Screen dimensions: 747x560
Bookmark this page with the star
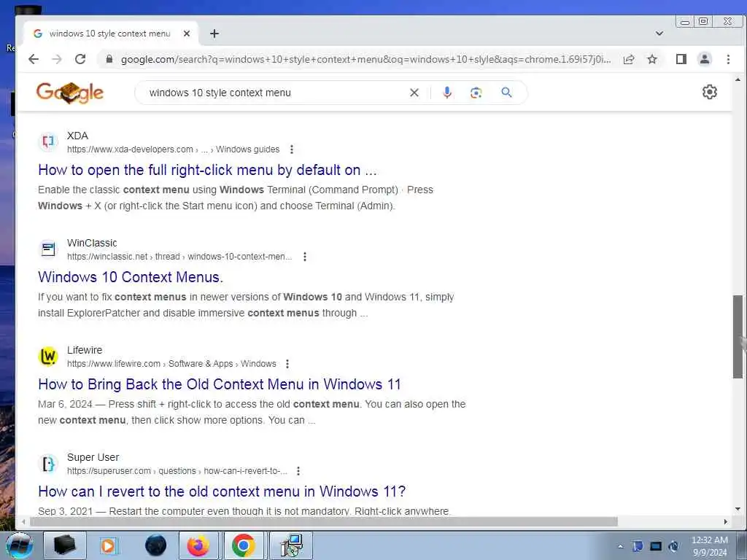[652, 59]
